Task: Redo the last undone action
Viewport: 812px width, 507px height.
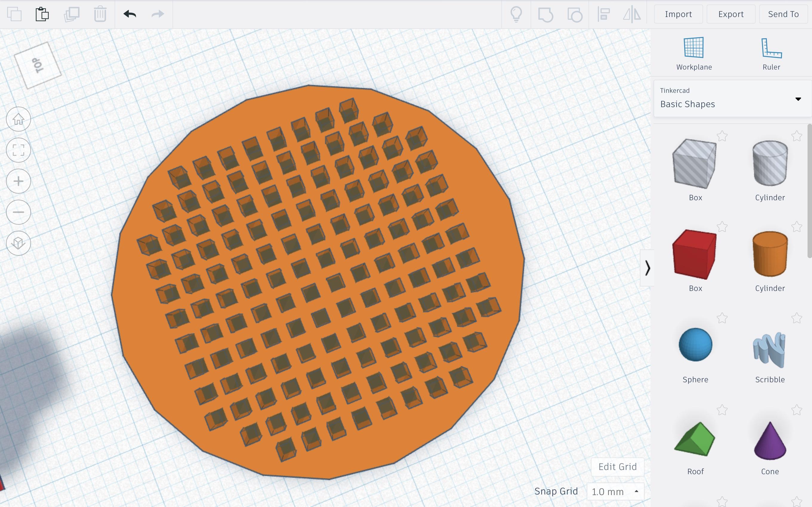Action: pos(158,14)
